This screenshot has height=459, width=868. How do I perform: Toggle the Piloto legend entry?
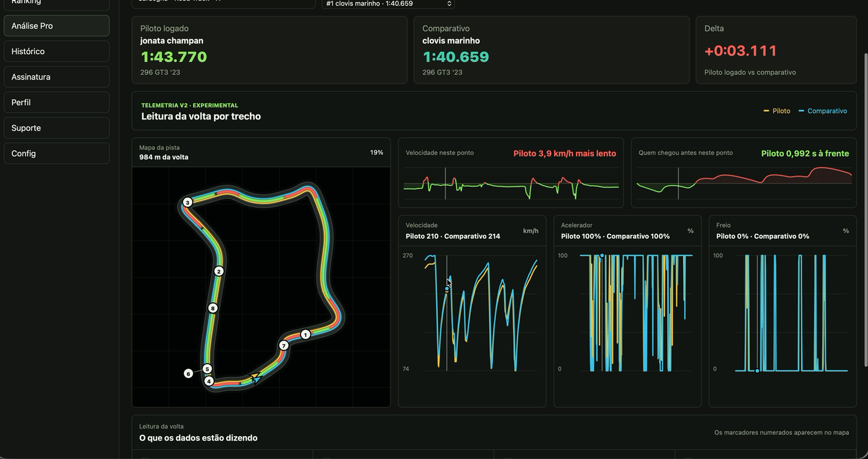pos(777,111)
